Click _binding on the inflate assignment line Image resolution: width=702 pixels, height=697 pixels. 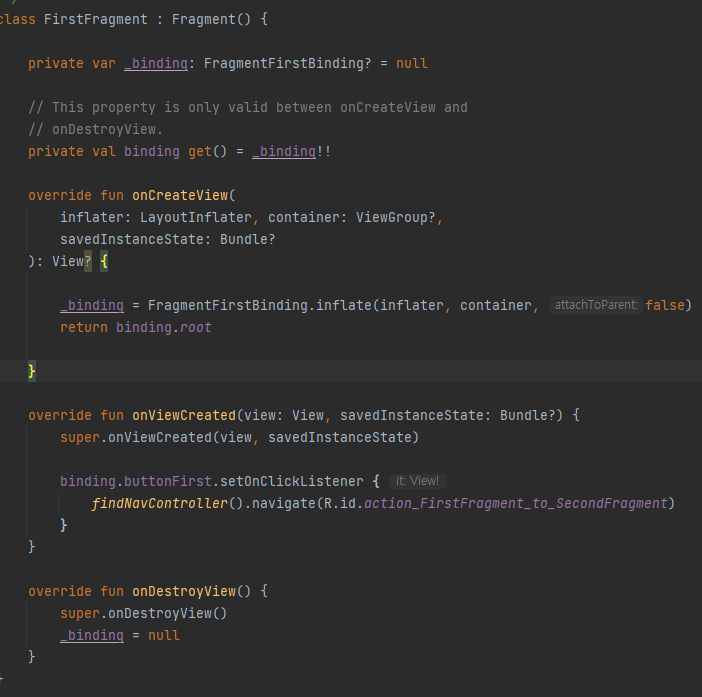tap(92, 305)
